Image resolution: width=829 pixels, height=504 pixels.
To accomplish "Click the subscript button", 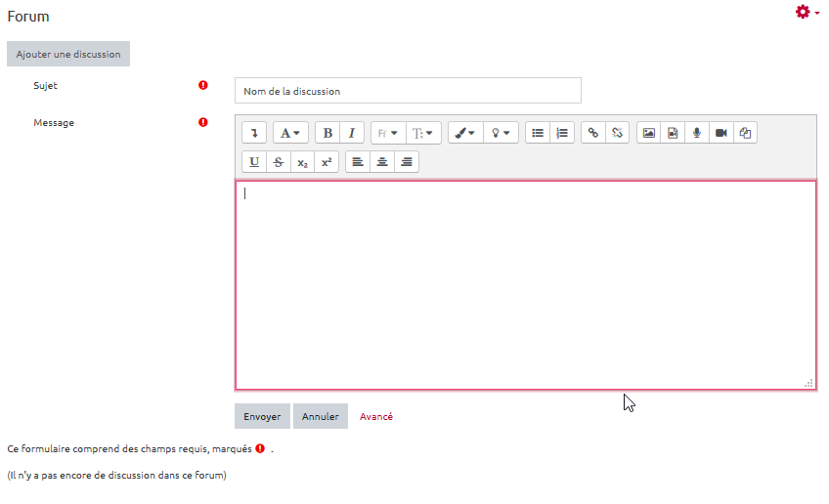I will (x=303, y=162).
